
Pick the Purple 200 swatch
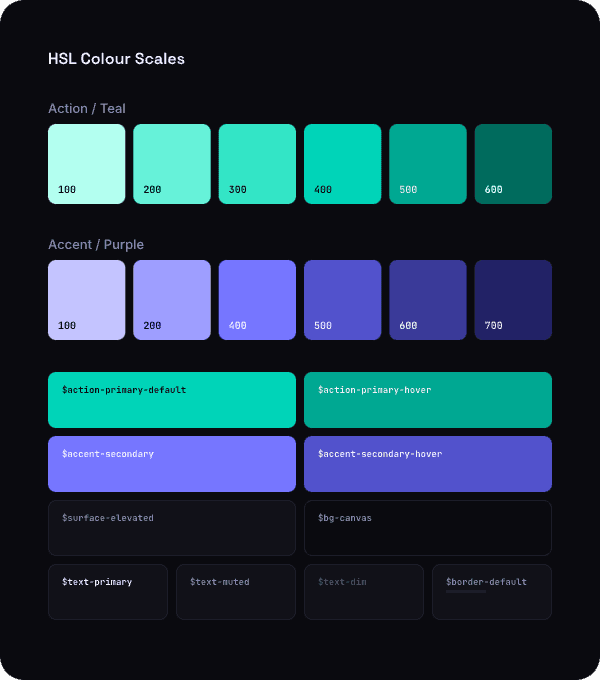(172, 300)
